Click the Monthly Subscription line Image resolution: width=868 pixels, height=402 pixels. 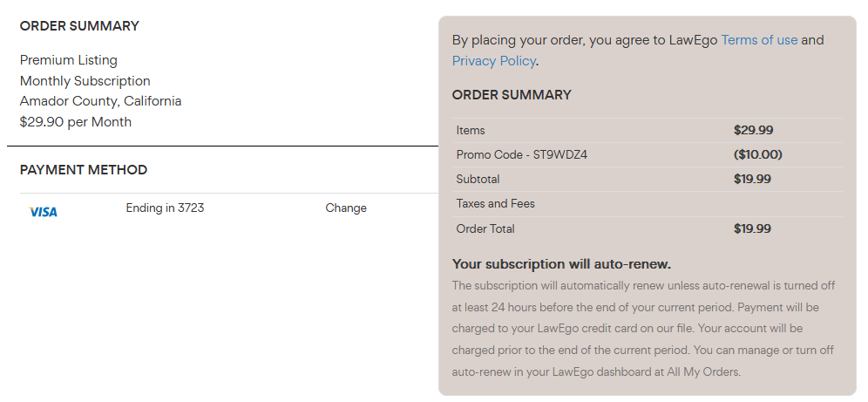pos(85,81)
